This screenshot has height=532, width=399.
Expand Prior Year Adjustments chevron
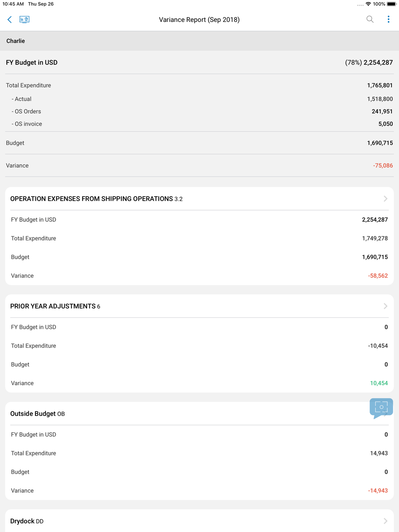click(x=385, y=306)
